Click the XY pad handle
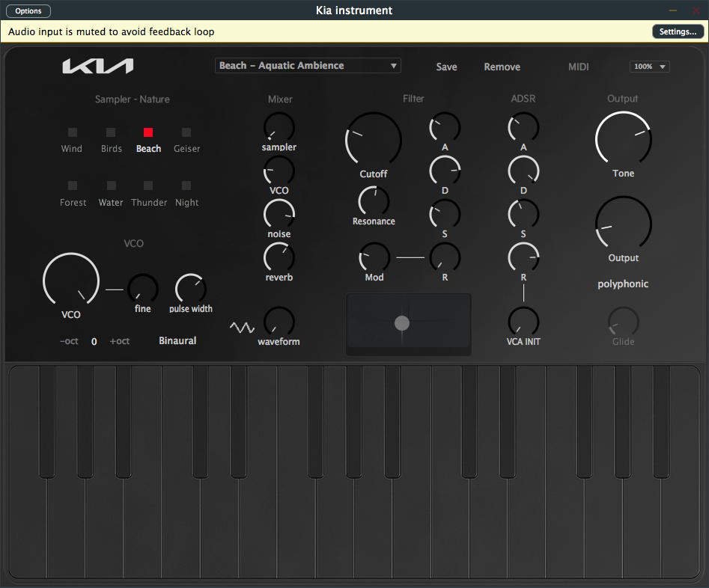Image resolution: width=709 pixels, height=588 pixels. pos(402,323)
